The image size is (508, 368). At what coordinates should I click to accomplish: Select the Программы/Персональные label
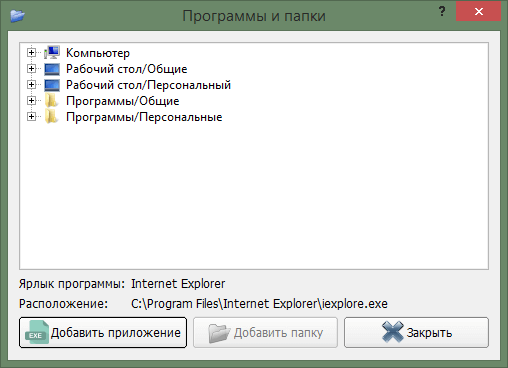click(144, 117)
